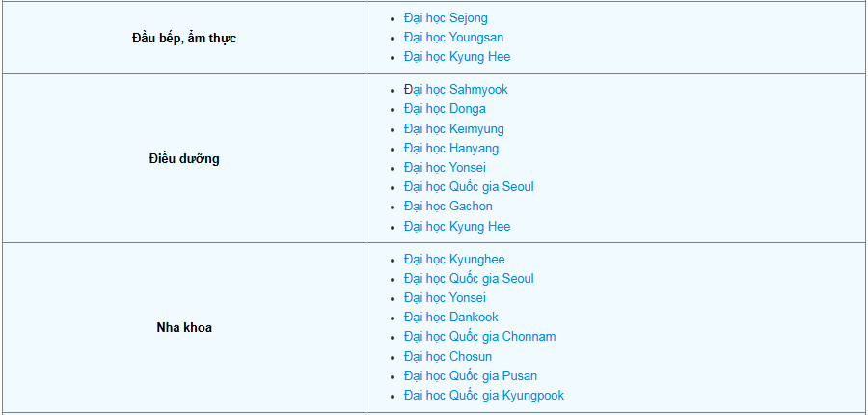Follow the Đại học Sahmyook link
Viewport: 868px width, 415px height.
point(455,90)
